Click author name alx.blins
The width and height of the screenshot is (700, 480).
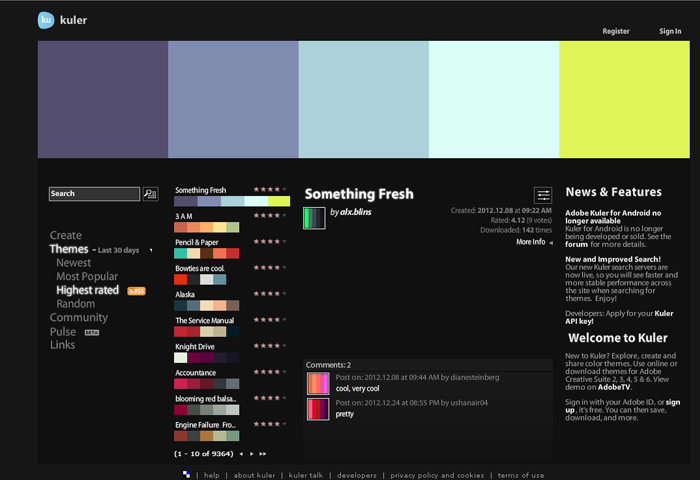click(355, 212)
